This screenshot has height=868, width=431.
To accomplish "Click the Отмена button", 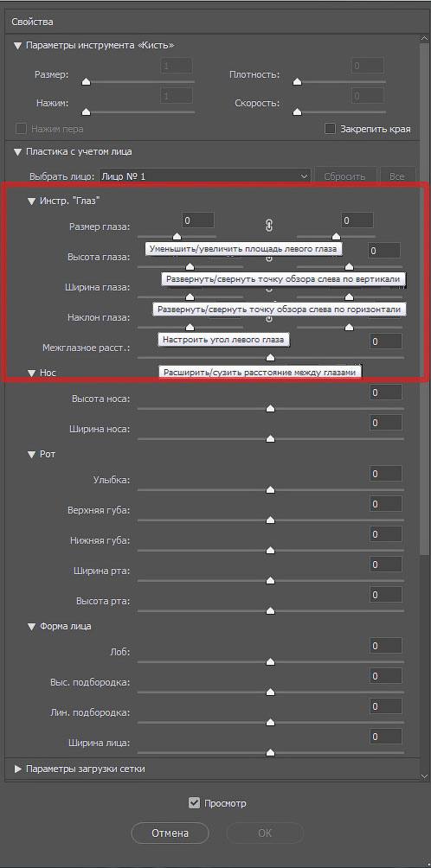I will pos(170,833).
